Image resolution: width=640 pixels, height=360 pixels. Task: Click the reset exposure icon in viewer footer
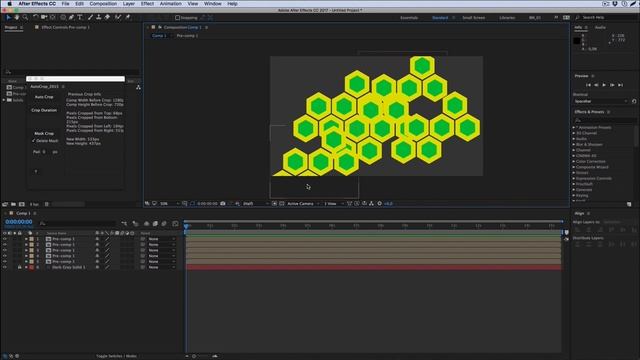[x=380, y=203]
